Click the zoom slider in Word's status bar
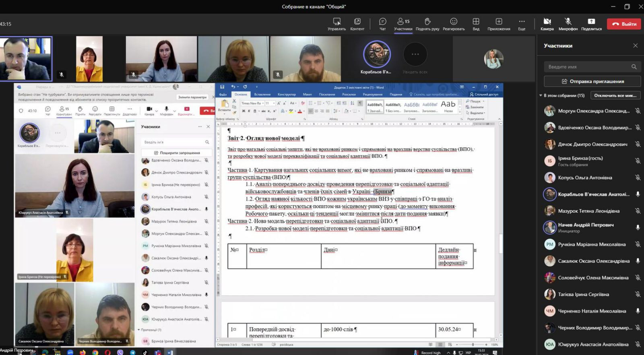The image size is (644, 355). coord(473,345)
